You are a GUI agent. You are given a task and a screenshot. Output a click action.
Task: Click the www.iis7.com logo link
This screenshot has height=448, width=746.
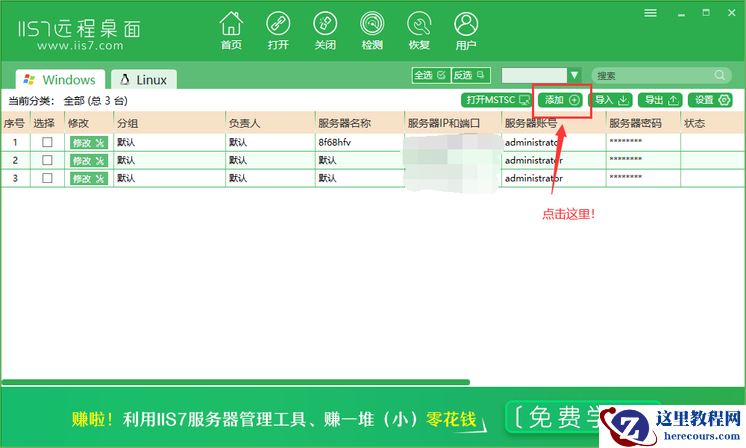coord(80,46)
